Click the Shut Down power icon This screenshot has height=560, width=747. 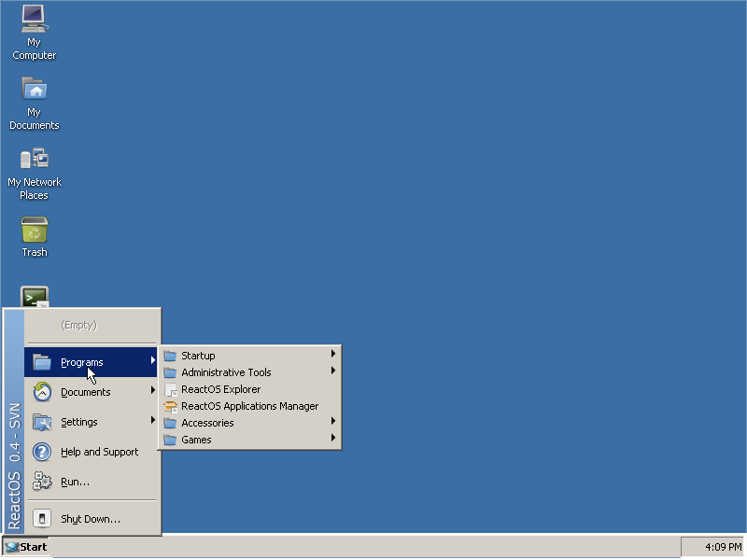coord(42,519)
